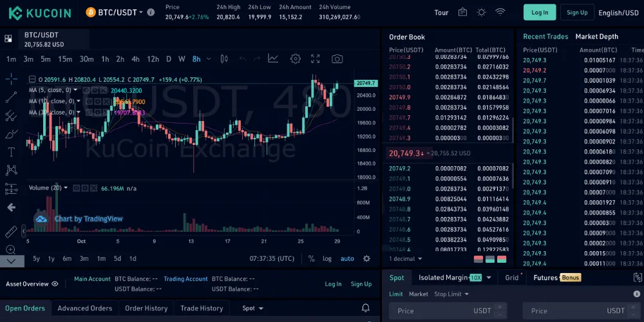The height and width of the screenshot is (322, 644).
Task: Open the Order History tab
Action: point(146,308)
